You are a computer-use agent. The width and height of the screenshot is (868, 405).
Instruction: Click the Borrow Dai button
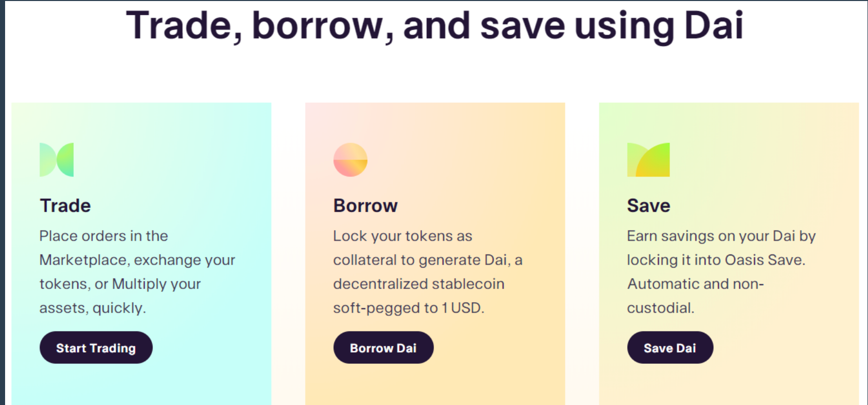[x=383, y=348]
